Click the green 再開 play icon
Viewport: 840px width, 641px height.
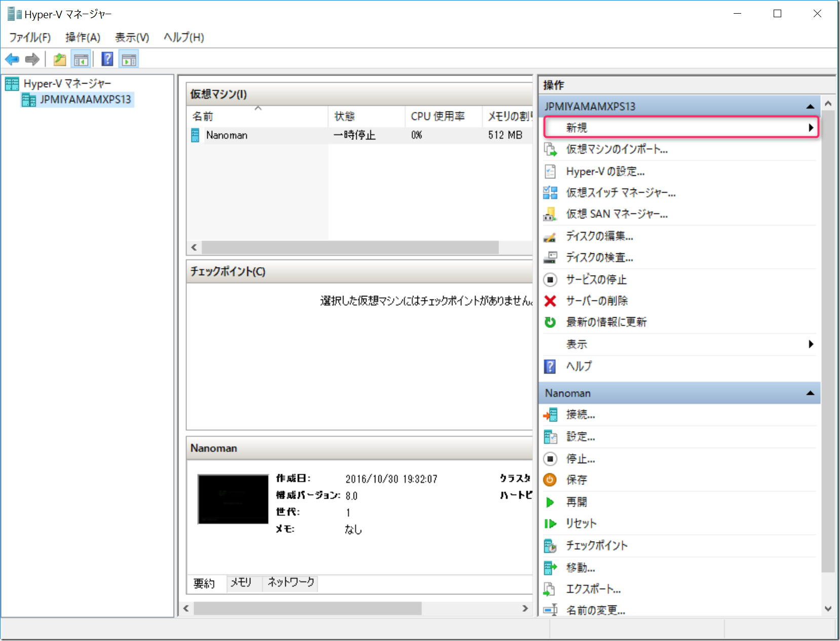point(550,502)
